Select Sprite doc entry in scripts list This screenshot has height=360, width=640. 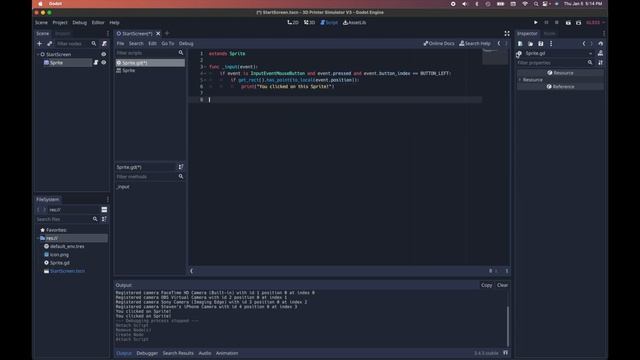150,70
